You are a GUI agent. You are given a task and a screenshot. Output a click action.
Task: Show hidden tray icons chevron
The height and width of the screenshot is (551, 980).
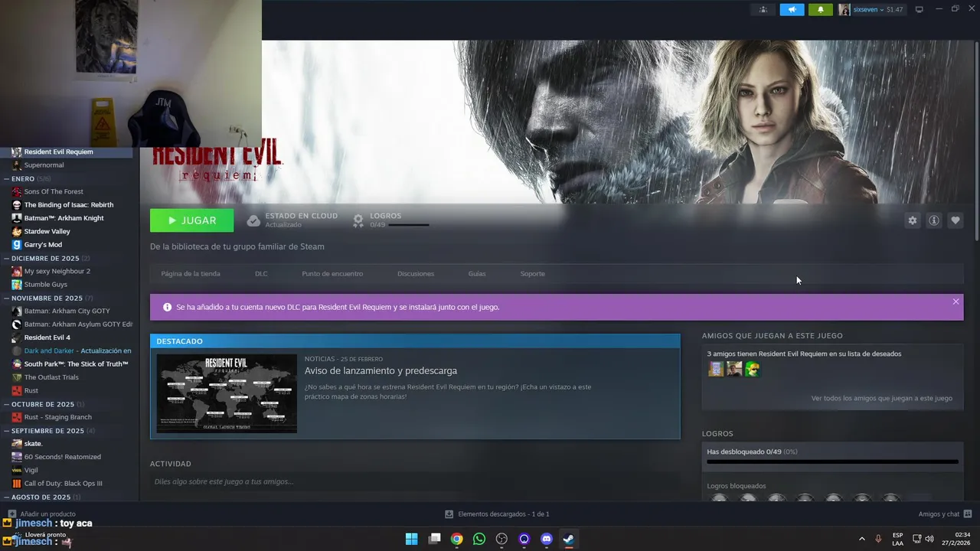click(861, 539)
